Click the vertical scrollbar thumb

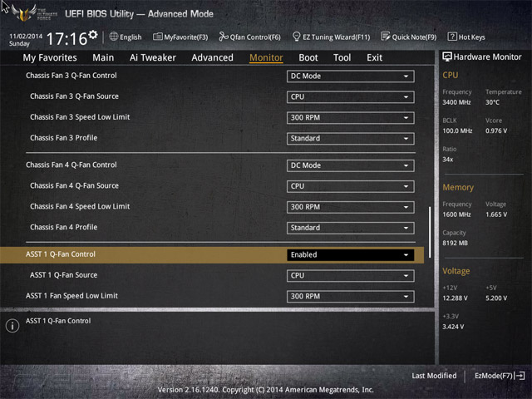430,232
